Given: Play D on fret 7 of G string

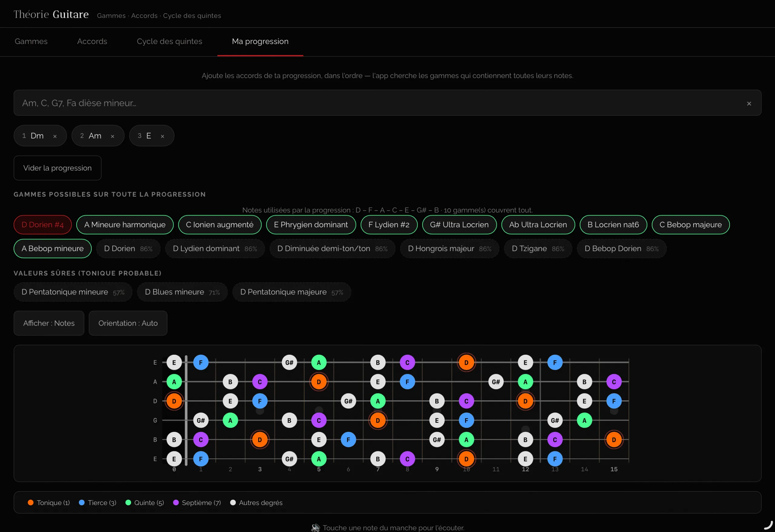Looking at the screenshot, I should [x=378, y=420].
